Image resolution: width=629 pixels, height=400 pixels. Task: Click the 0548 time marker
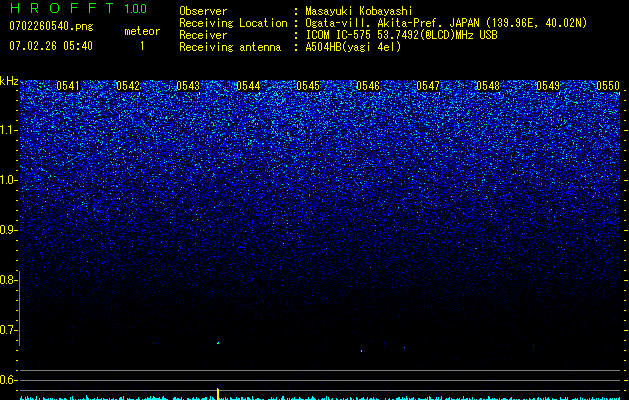(488, 86)
